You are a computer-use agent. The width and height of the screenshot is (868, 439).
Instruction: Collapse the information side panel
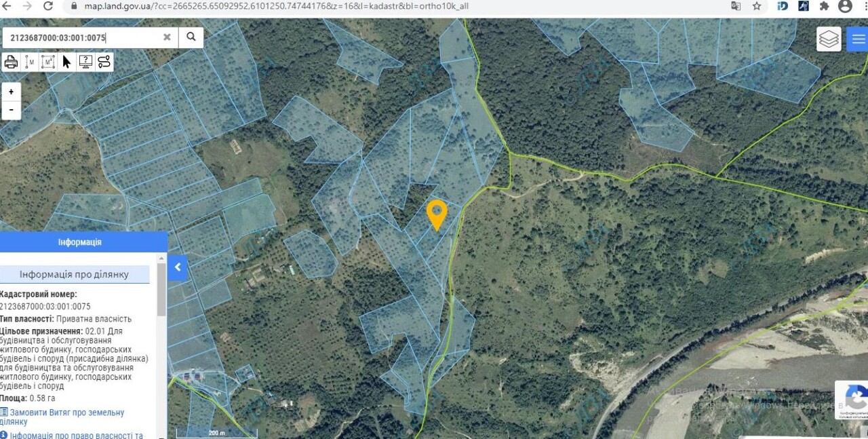pos(177,267)
